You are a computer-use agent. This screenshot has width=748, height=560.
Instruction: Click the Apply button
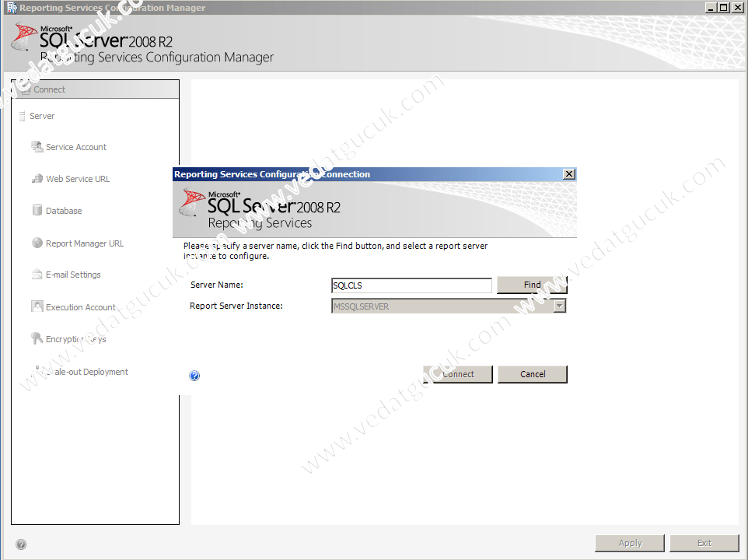[630, 543]
